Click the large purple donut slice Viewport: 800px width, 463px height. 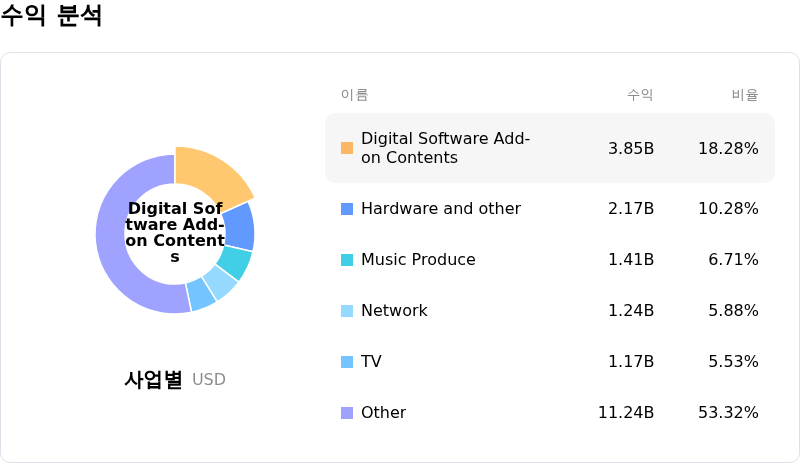tap(118, 250)
